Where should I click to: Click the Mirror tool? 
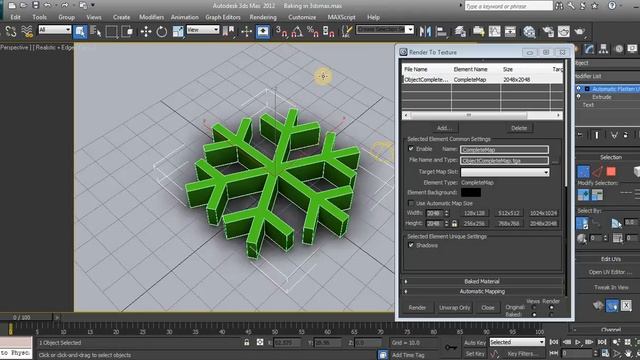425,31
